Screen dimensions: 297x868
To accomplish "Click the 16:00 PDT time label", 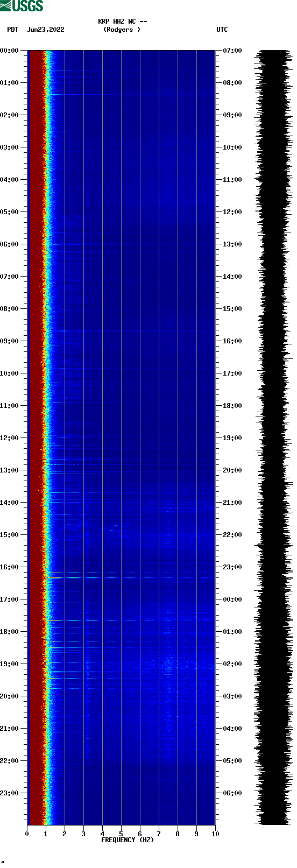I will (10, 567).
